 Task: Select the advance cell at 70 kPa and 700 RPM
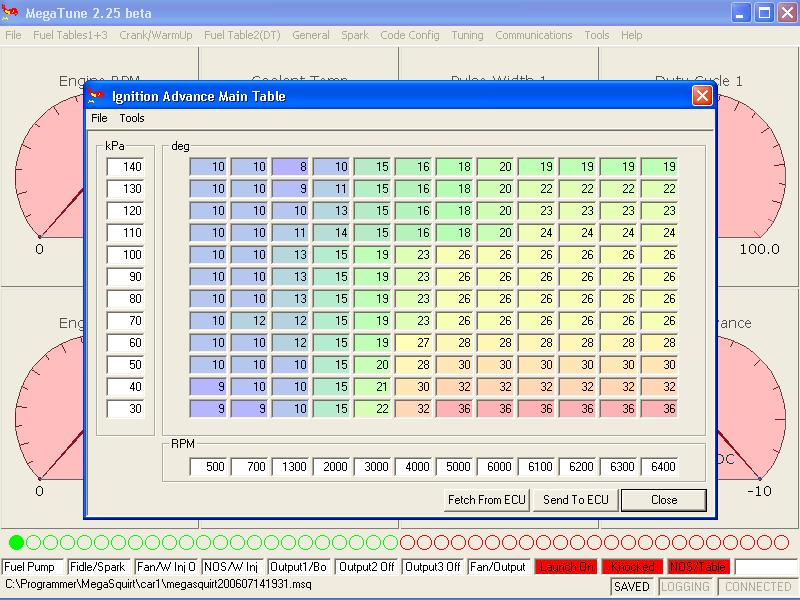tap(249, 320)
